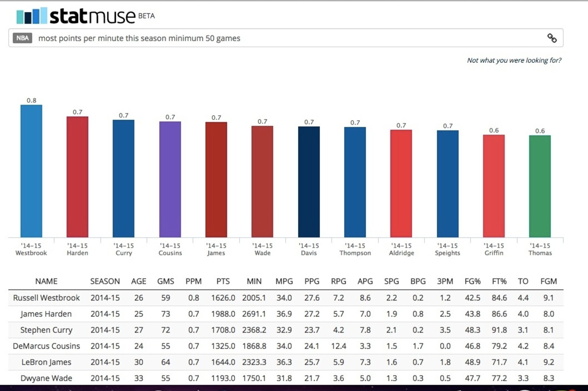Open the 'Not what you were looking for?' link
Screen dimensions: 588x391
coord(514,60)
